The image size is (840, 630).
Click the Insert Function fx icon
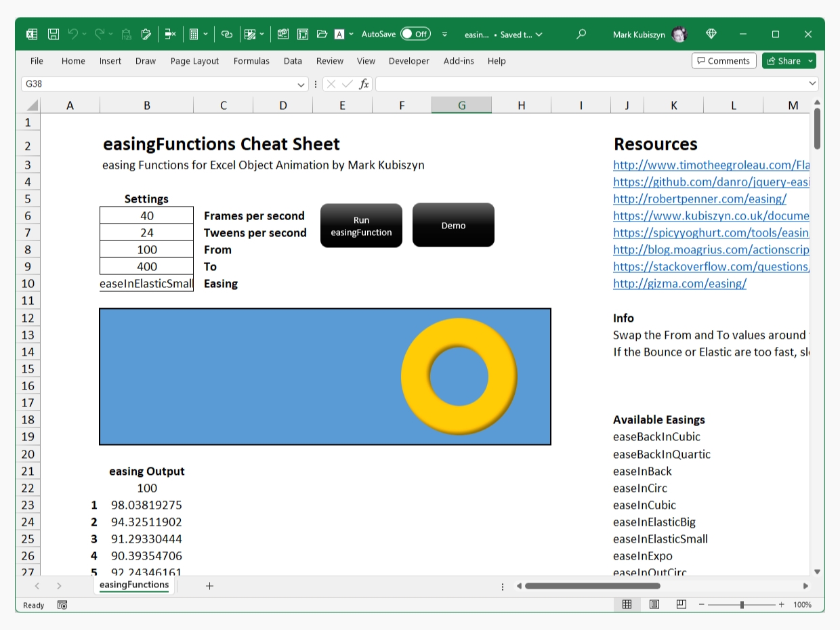click(364, 84)
